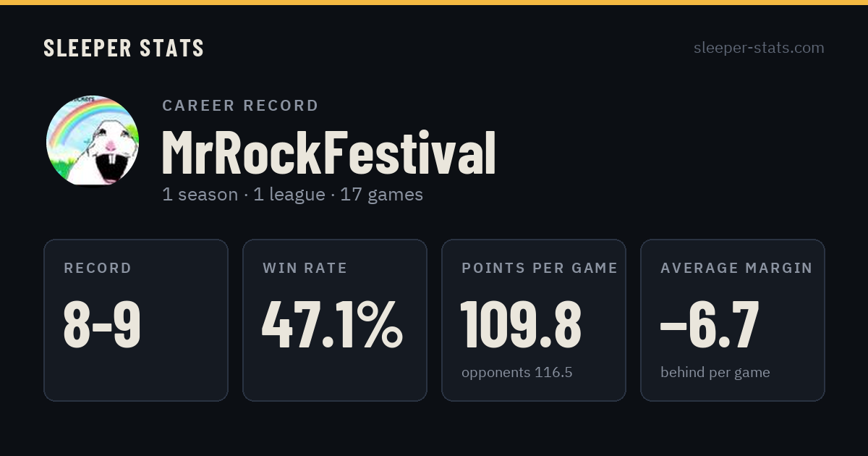The height and width of the screenshot is (456, 868).
Task: Click the CAREER RECORD label
Action: pos(240,106)
